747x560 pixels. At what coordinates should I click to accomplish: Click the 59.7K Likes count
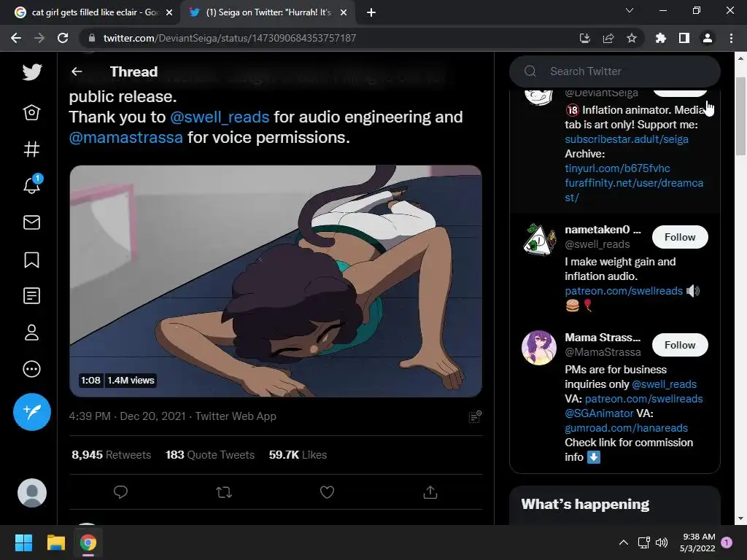[298, 455]
